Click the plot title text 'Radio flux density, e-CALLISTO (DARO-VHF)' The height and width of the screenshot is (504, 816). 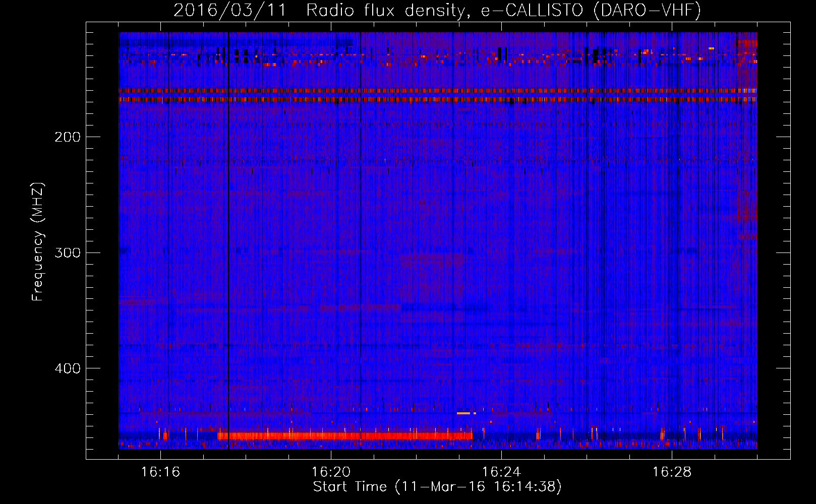(503, 10)
